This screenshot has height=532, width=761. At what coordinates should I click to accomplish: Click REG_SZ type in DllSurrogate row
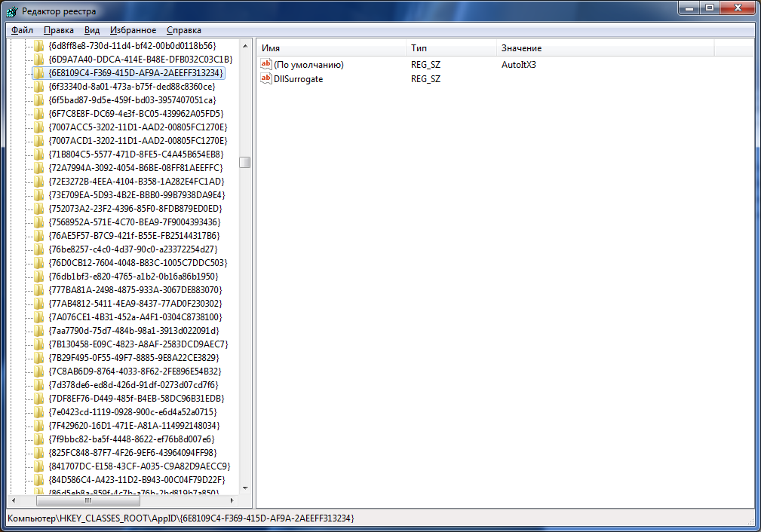(x=425, y=78)
